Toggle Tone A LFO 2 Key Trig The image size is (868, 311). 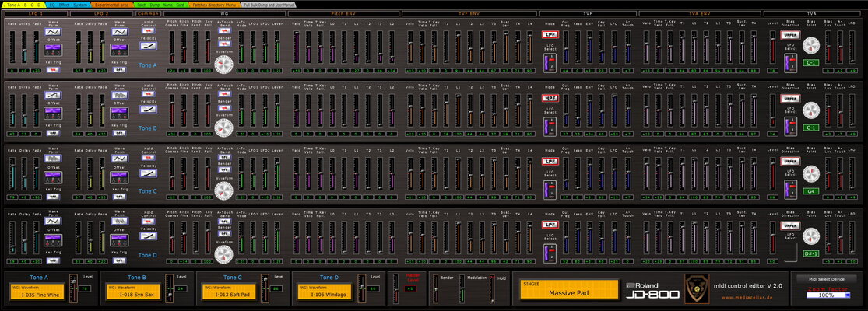120,70
